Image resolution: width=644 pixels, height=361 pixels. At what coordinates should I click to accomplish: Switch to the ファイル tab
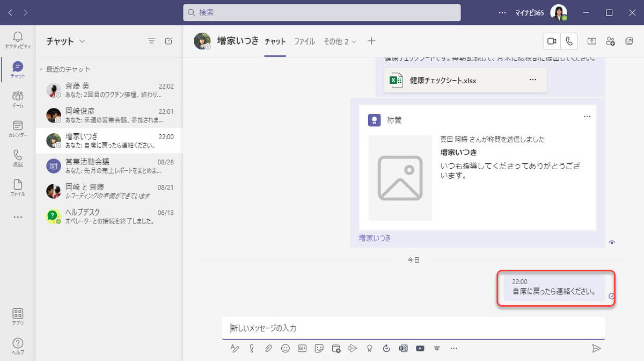click(x=304, y=41)
